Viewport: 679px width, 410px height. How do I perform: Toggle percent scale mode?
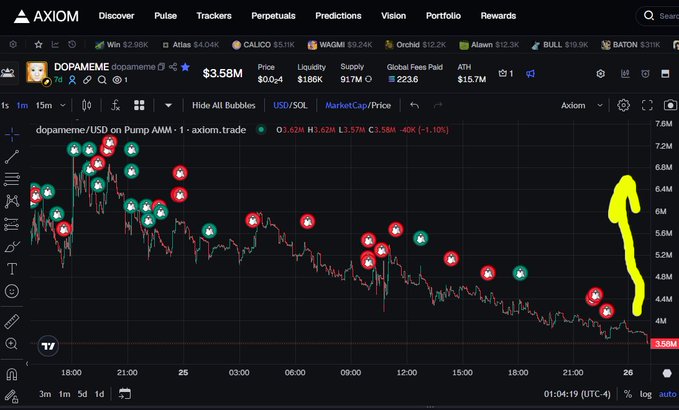[x=627, y=394]
